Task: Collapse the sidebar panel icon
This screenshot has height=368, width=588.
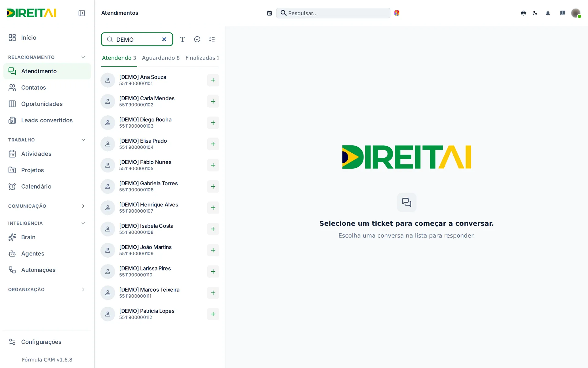Action: (81, 13)
